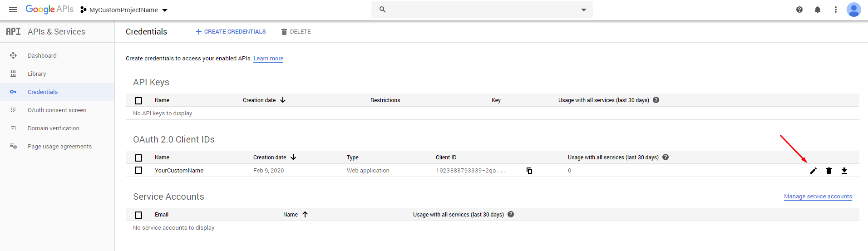Click the Library sidebar icon

13,74
